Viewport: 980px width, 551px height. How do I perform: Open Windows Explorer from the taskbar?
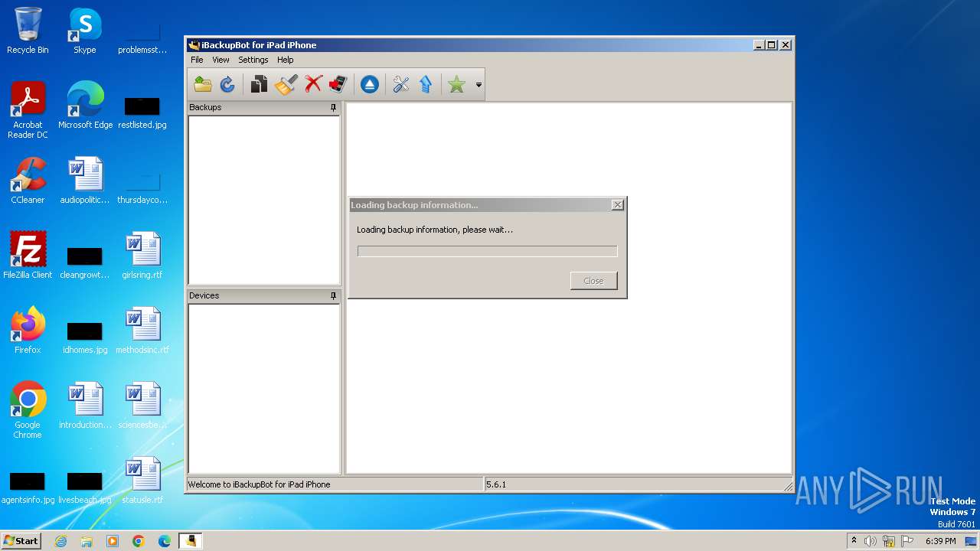tap(87, 541)
